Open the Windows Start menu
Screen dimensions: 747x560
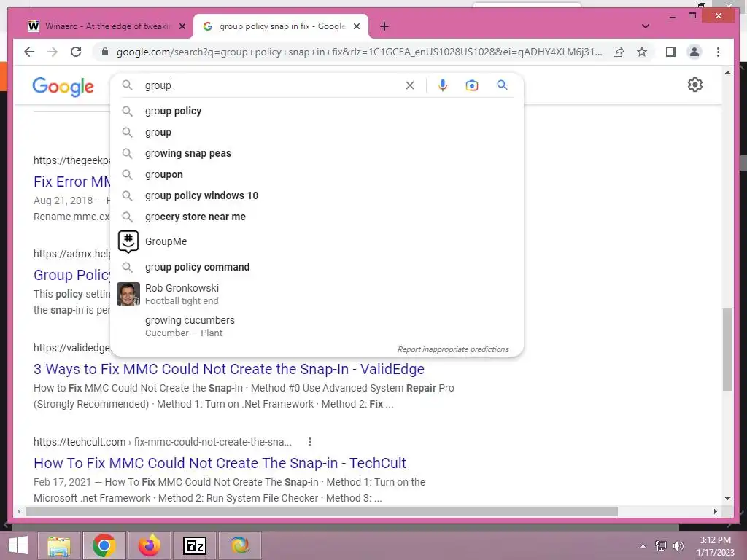click(x=18, y=545)
